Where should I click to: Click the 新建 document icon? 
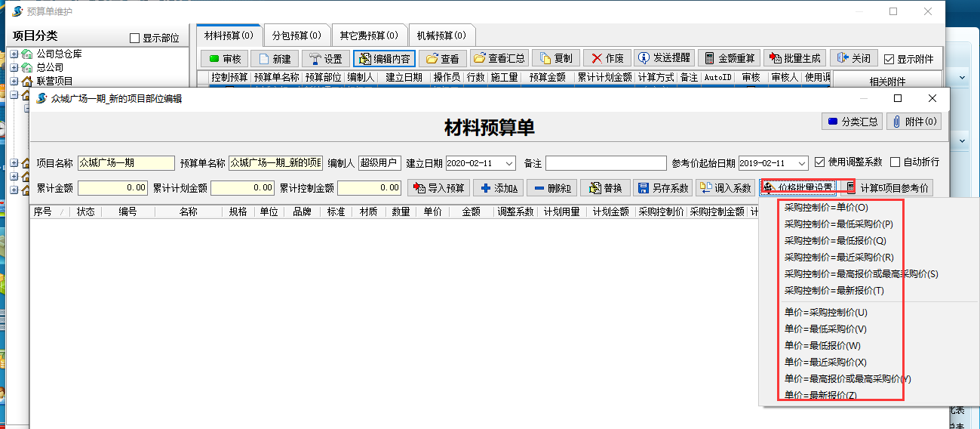[x=263, y=59]
